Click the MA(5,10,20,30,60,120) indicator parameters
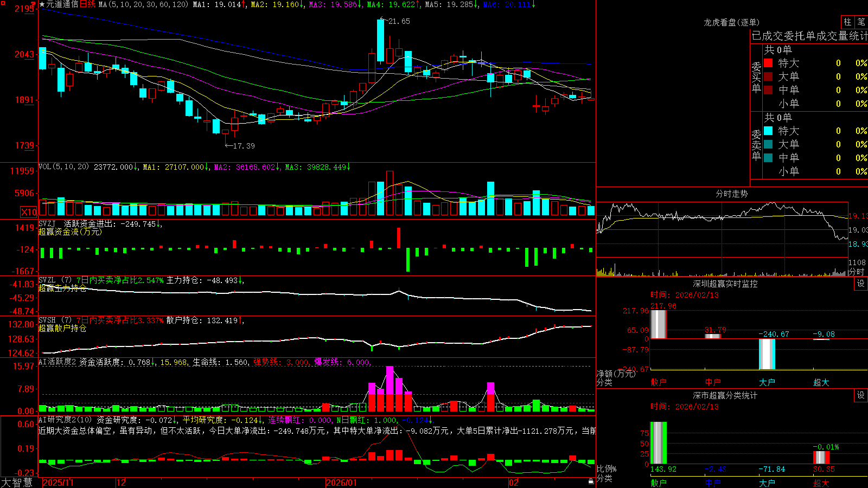 (144, 4)
